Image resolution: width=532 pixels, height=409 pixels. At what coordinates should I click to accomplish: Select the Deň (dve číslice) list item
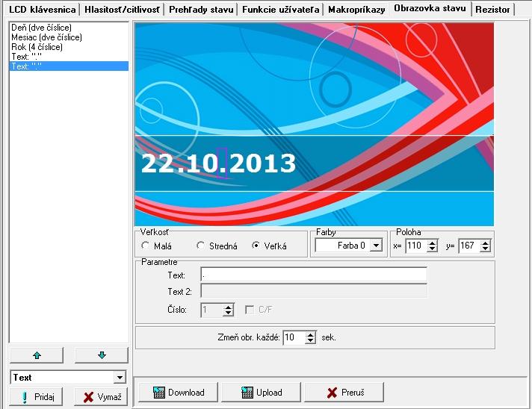click(69, 28)
